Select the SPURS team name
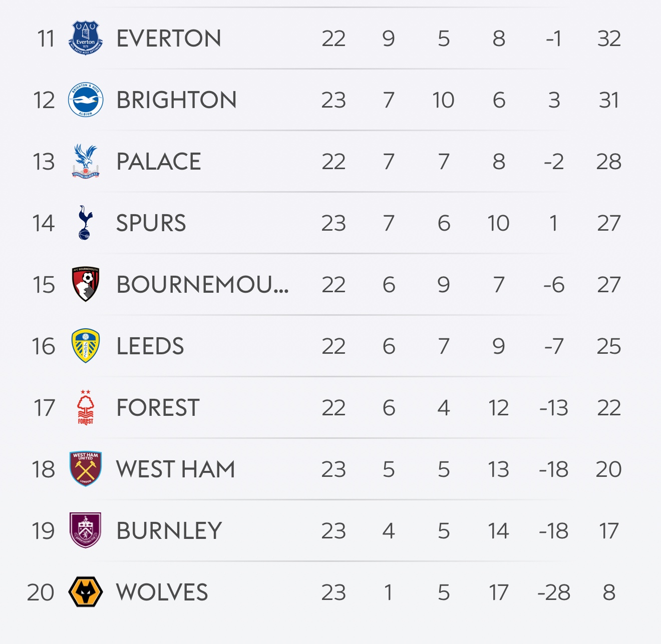Screen dimensions: 661x644 [151, 223]
